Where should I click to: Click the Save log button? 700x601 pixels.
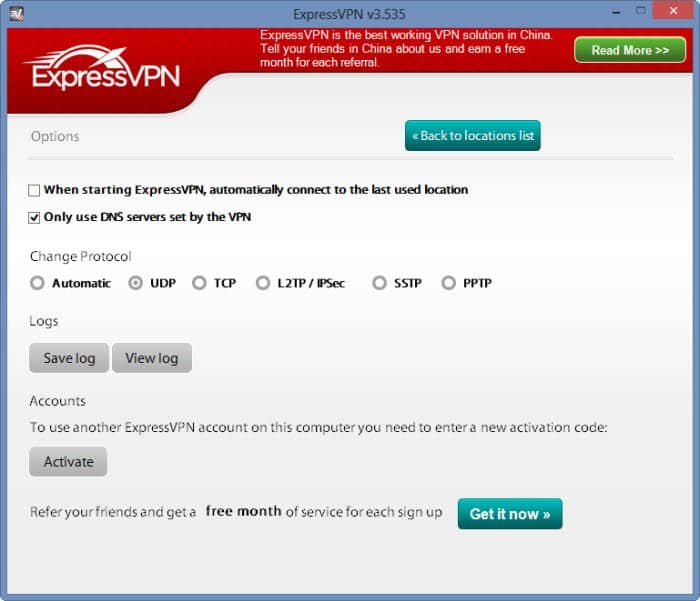[69, 358]
